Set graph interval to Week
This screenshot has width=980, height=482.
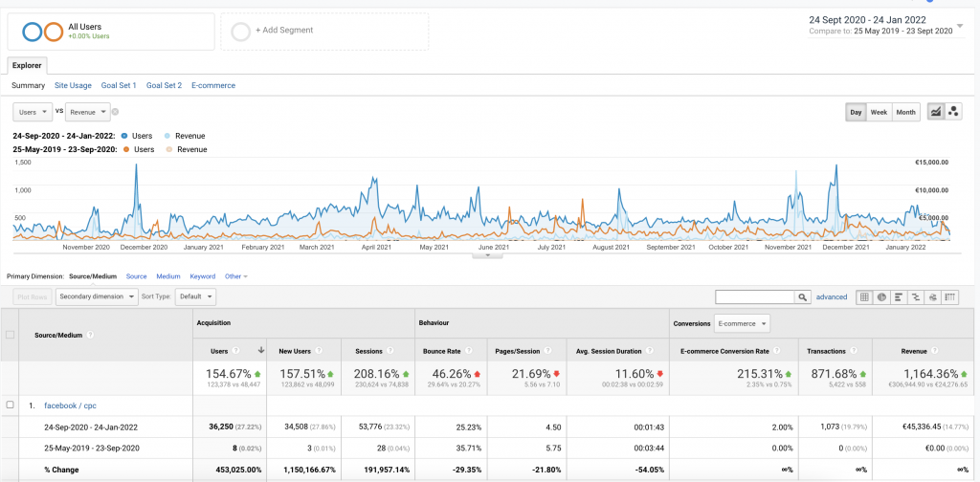point(878,112)
